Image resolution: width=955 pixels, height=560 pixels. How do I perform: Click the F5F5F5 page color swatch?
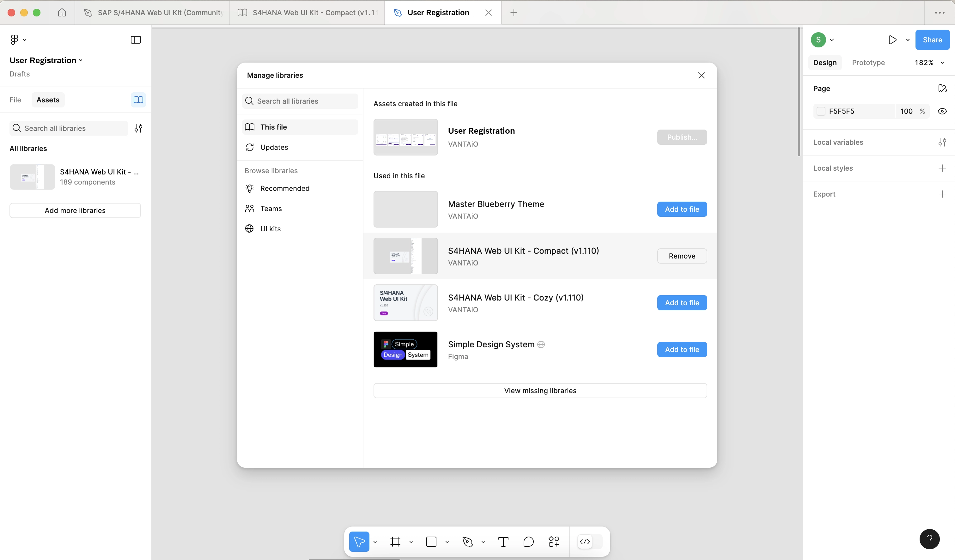point(821,111)
